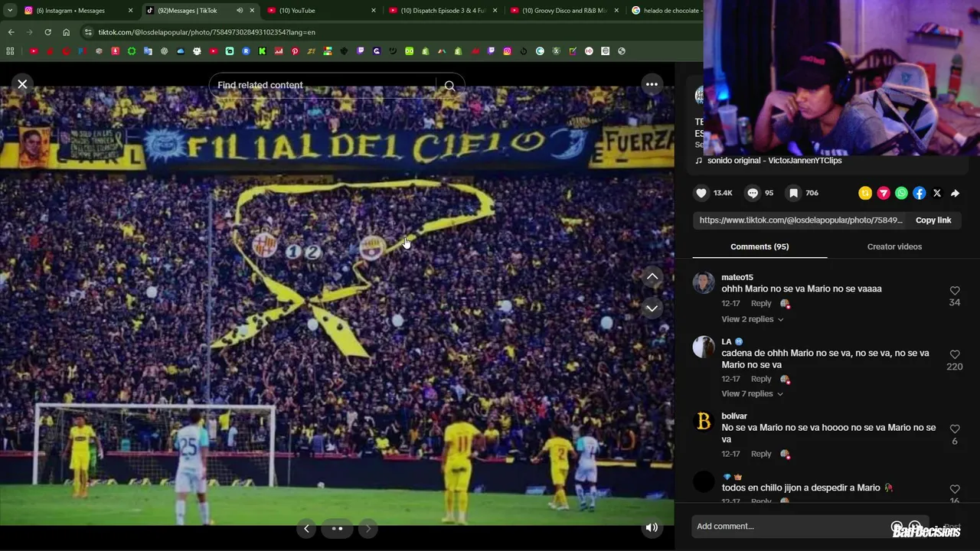
Task: Open the apps grid in bookmarks bar
Action: click(10, 51)
